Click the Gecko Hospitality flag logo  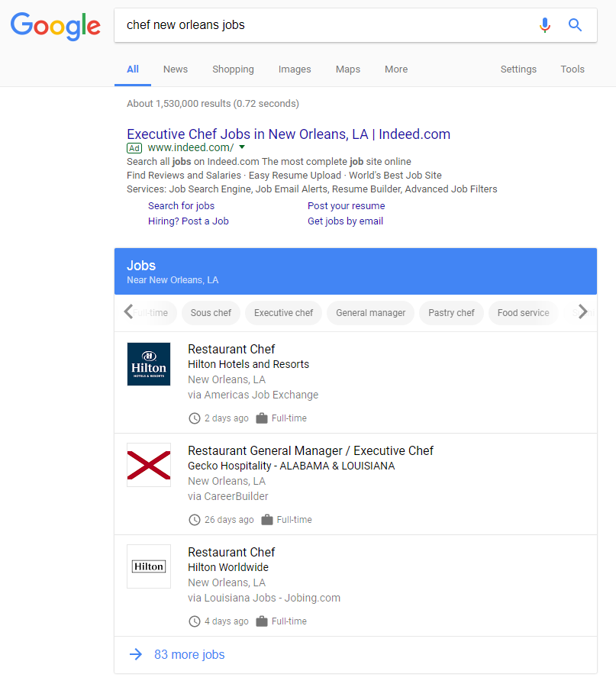[x=149, y=466]
